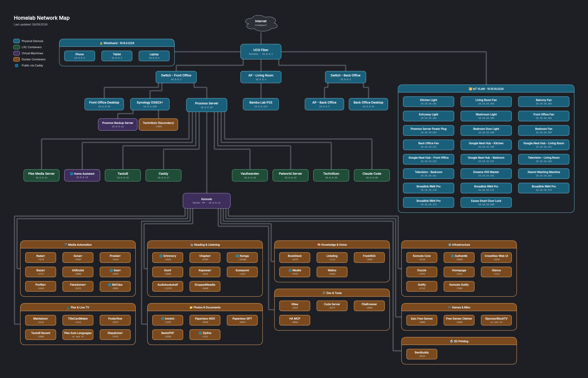588x378 pixels.
Task: Select the Paperless-NGX container card
Action: click(205, 320)
